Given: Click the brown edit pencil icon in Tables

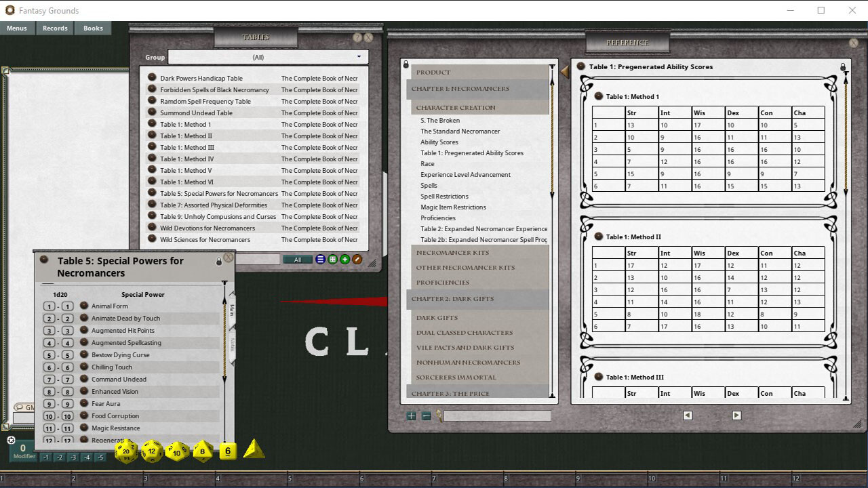Looking at the screenshot, I should (357, 260).
